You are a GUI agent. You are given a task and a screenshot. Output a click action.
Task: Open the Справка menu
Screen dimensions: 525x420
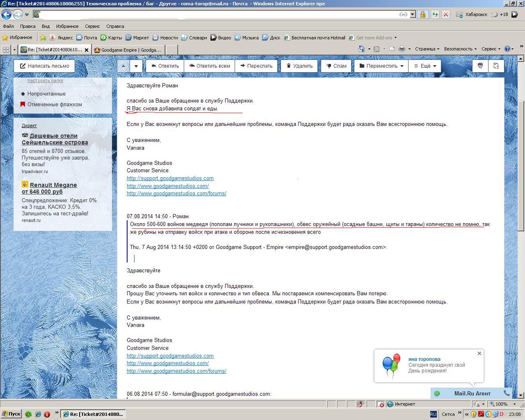point(115,26)
